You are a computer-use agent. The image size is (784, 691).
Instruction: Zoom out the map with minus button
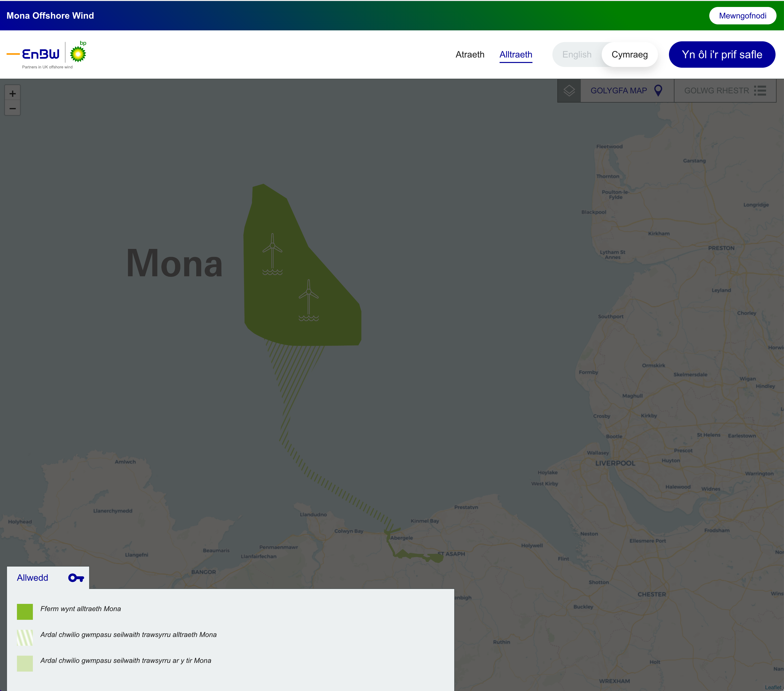13,109
